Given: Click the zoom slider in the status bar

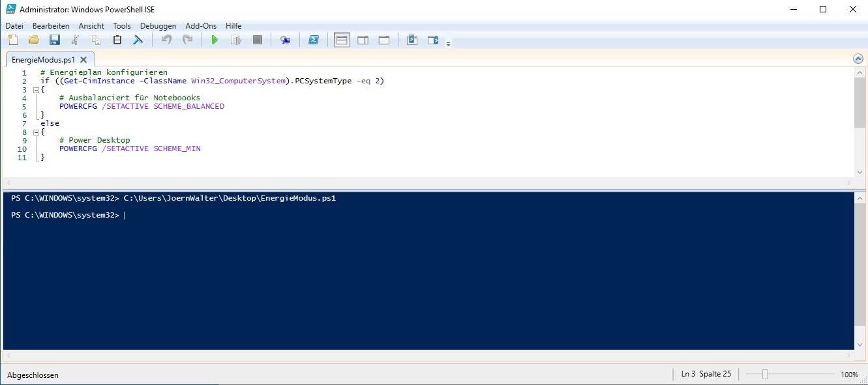Looking at the screenshot, I should pyautogui.click(x=765, y=375).
